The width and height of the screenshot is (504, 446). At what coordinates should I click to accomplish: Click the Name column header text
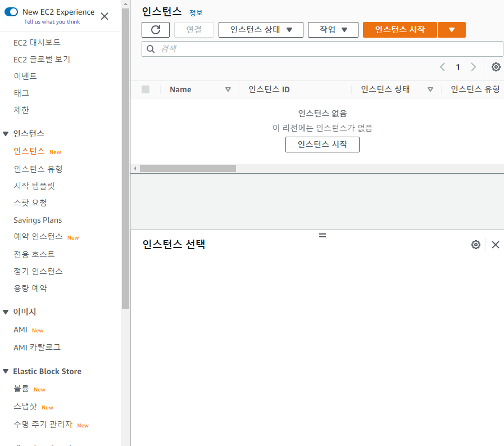[x=180, y=89]
